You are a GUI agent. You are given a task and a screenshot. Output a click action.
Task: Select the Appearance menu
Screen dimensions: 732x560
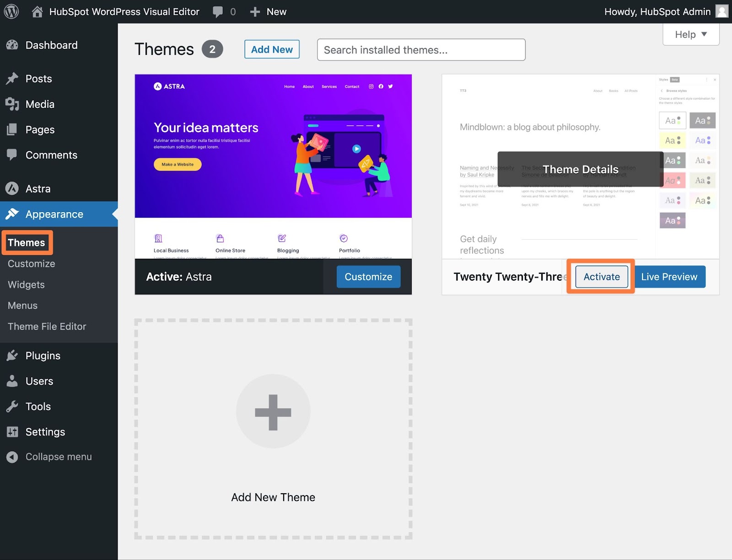(54, 214)
